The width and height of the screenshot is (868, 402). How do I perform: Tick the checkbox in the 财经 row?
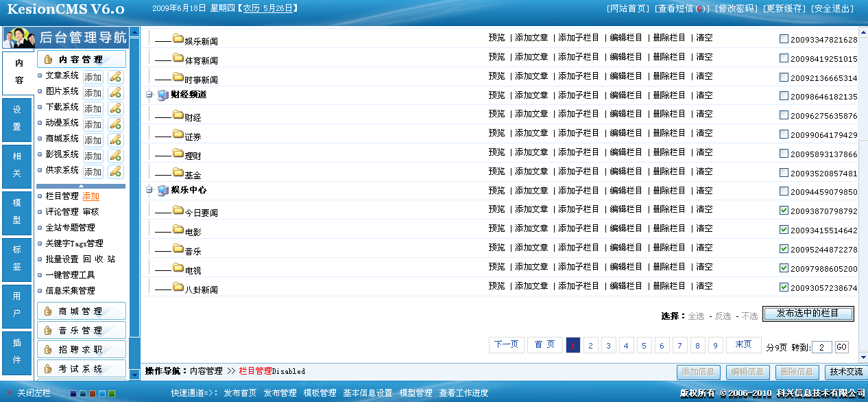(784, 115)
